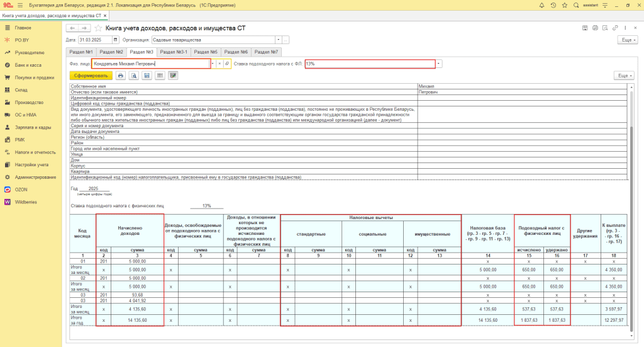The width and height of the screenshot is (644, 347).
Task: Open the Налоги и отчетность section
Action: click(x=35, y=152)
